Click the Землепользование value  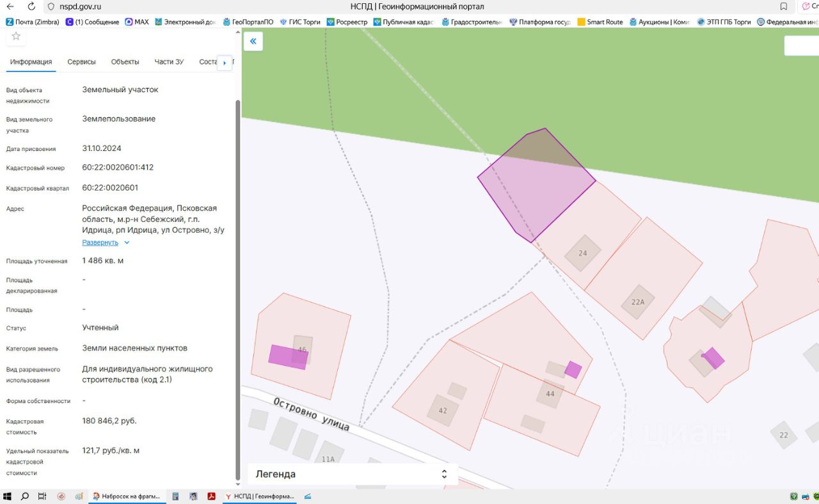119,119
